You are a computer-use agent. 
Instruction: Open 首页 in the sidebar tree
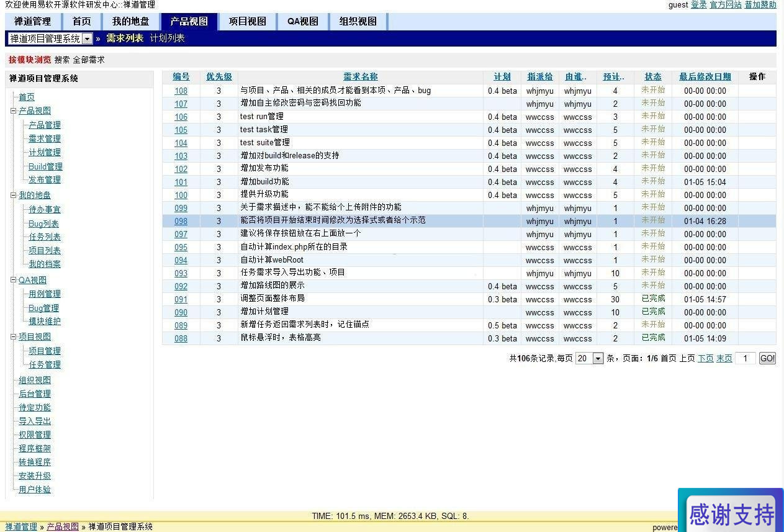click(27, 97)
